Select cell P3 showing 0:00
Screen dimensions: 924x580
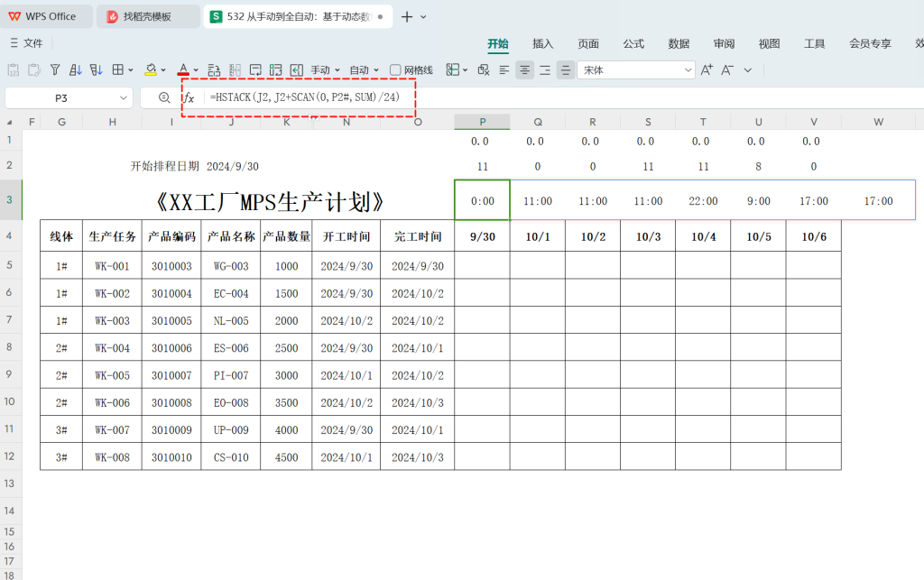[482, 200]
